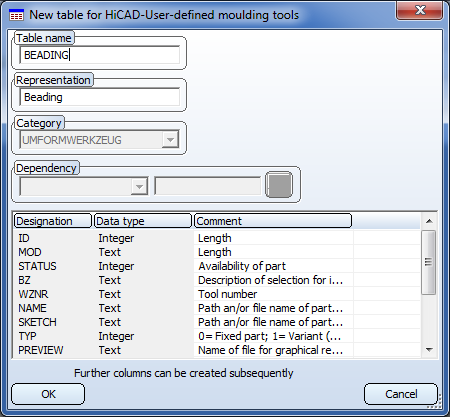Confirm with the OK button
The height and width of the screenshot is (417, 450).
48,394
